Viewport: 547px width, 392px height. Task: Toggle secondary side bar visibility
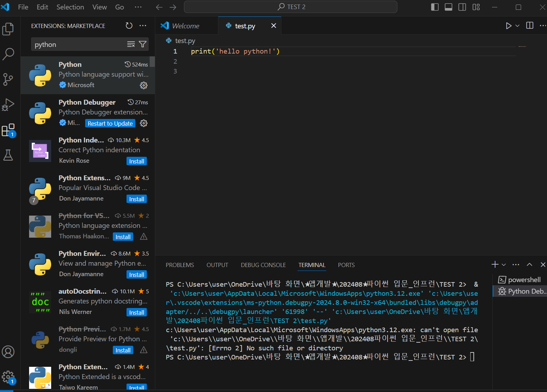point(462,7)
